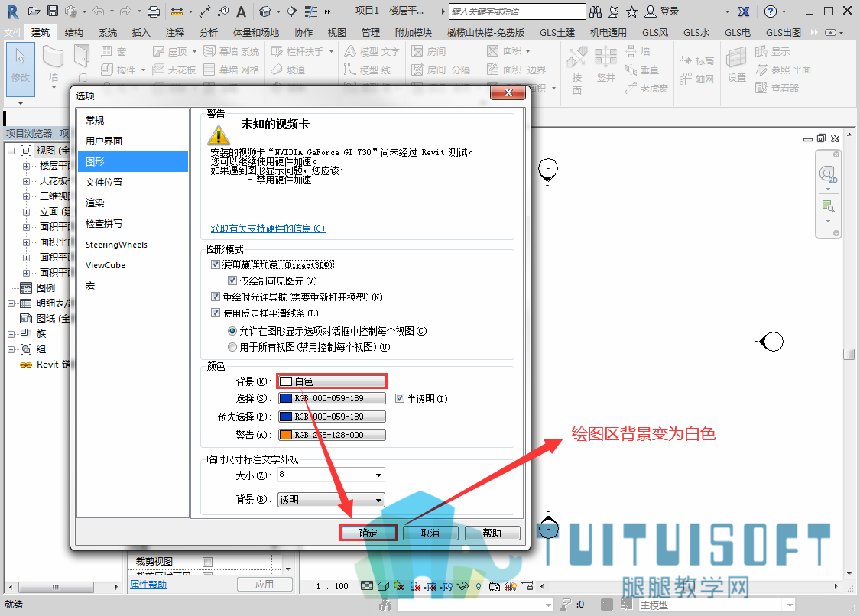Click the Apply button in properties panel

pos(264,585)
